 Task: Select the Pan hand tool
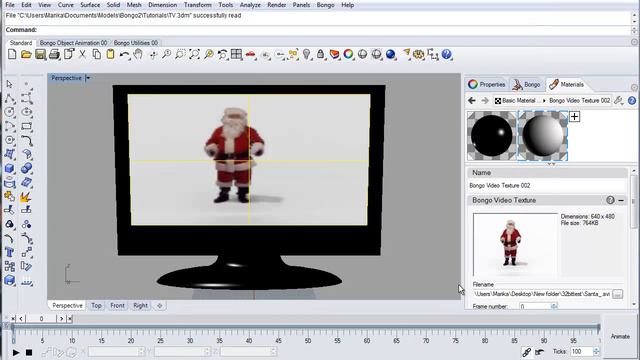click(x=138, y=54)
